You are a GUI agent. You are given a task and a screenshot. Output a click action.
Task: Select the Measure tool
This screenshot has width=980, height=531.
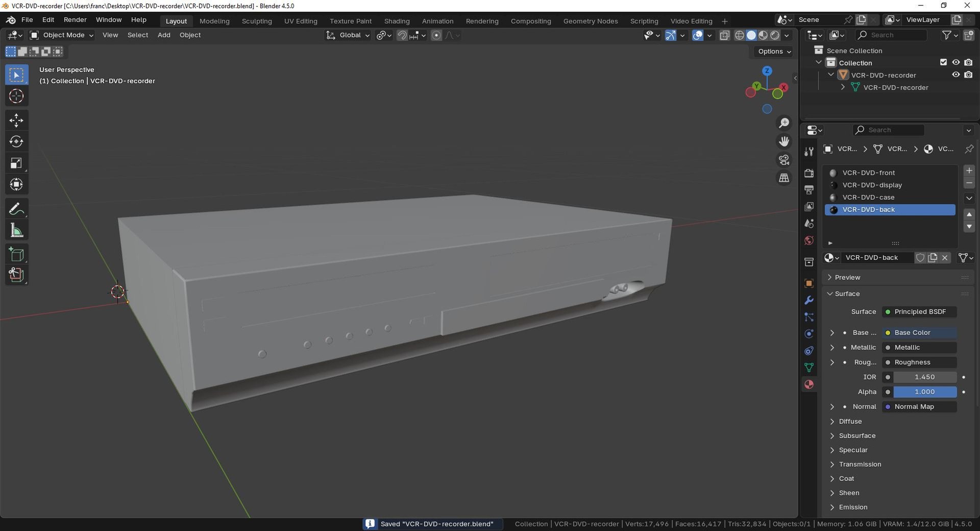point(16,231)
